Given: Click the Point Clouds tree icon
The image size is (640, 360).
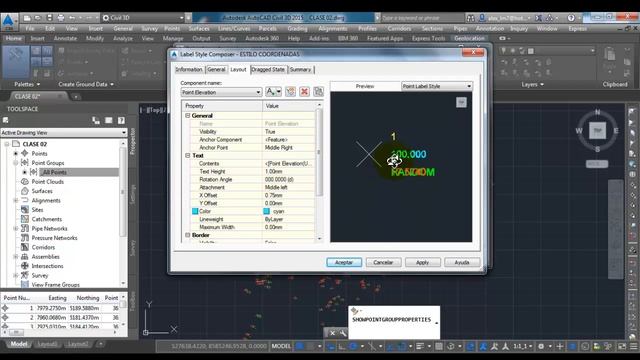Looking at the screenshot, I should tap(24, 182).
